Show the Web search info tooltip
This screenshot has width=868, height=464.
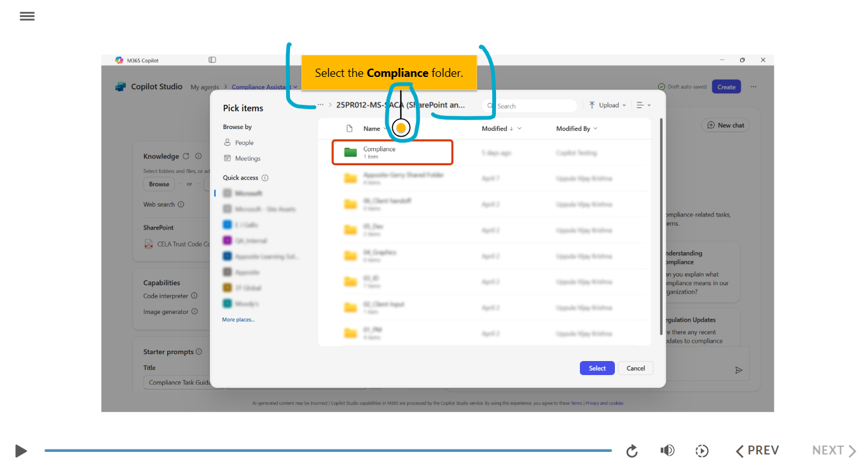coord(181,205)
